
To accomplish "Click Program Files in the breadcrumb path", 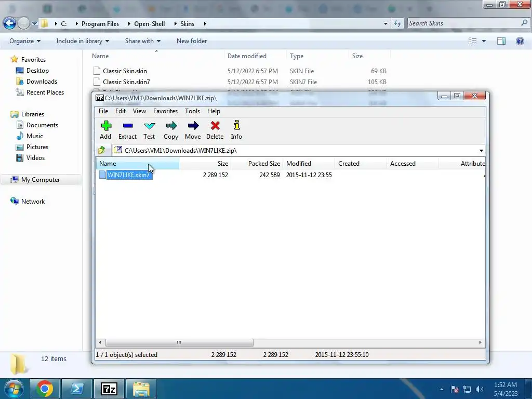I will pos(100,24).
